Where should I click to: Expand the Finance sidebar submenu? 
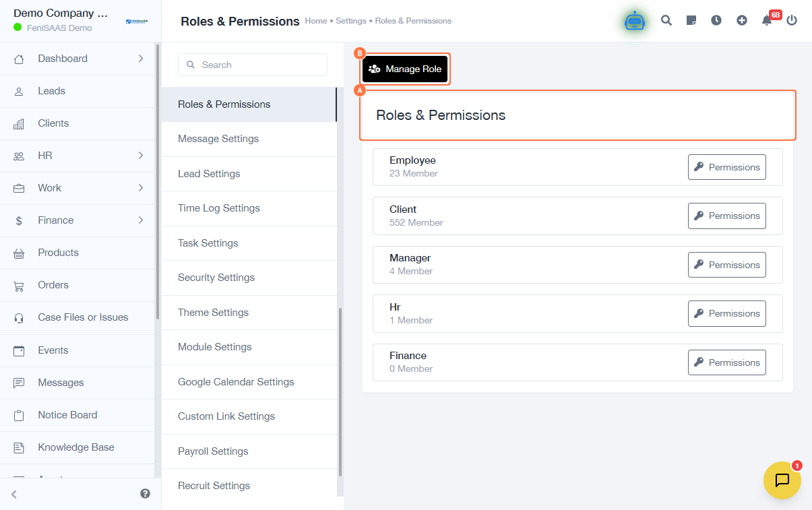pos(141,220)
